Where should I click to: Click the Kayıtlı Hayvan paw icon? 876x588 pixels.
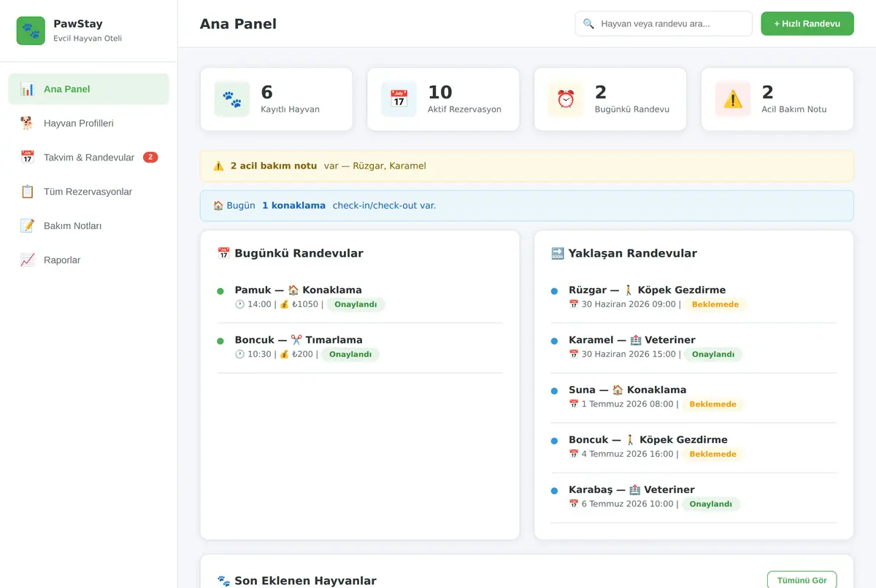coord(232,99)
